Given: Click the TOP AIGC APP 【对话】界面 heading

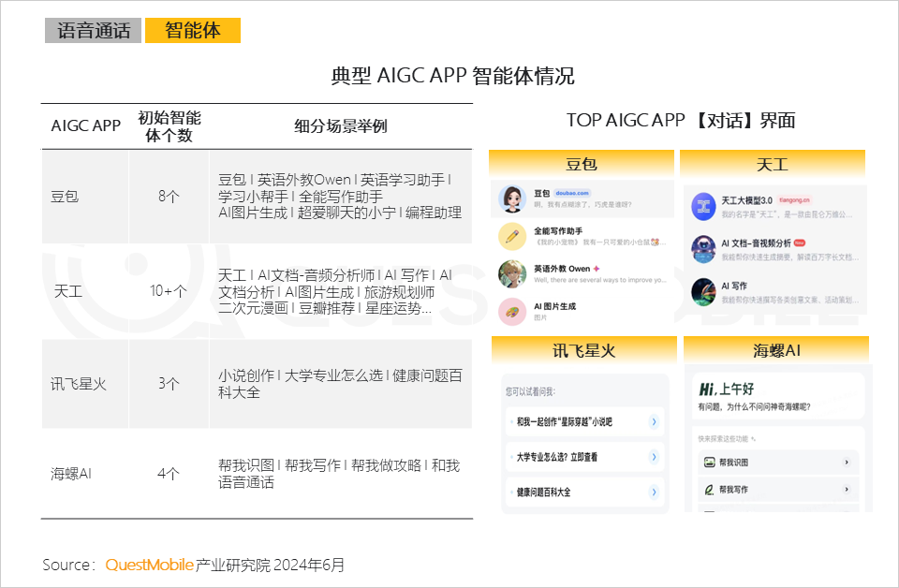Looking at the screenshot, I should 681,121.
